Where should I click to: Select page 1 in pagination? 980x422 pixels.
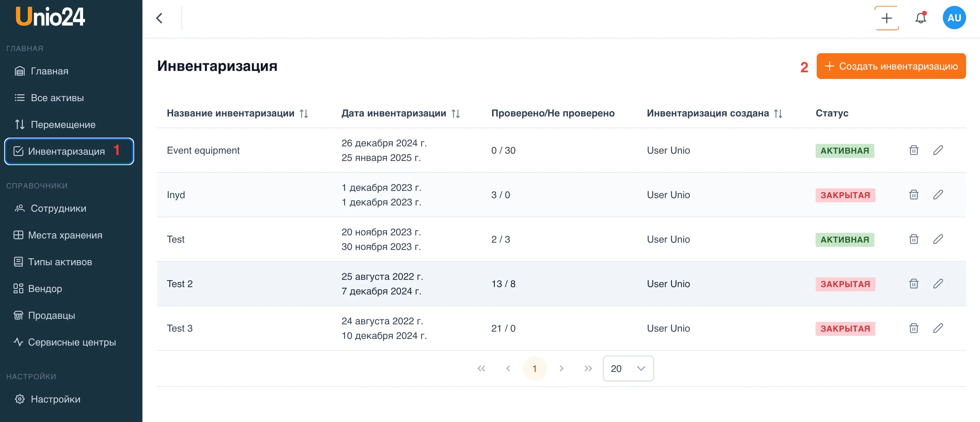534,368
